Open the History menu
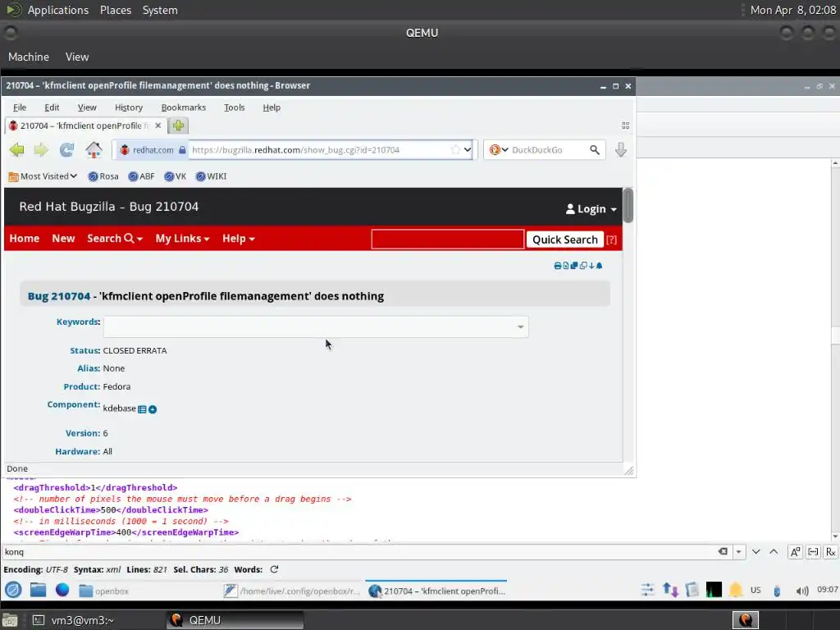The image size is (840, 630). pyautogui.click(x=129, y=107)
